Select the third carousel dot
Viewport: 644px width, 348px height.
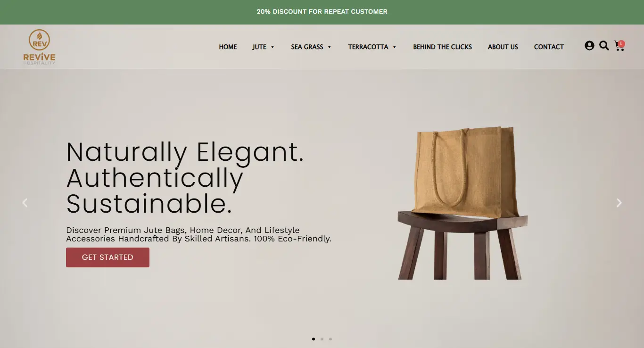pos(330,339)
